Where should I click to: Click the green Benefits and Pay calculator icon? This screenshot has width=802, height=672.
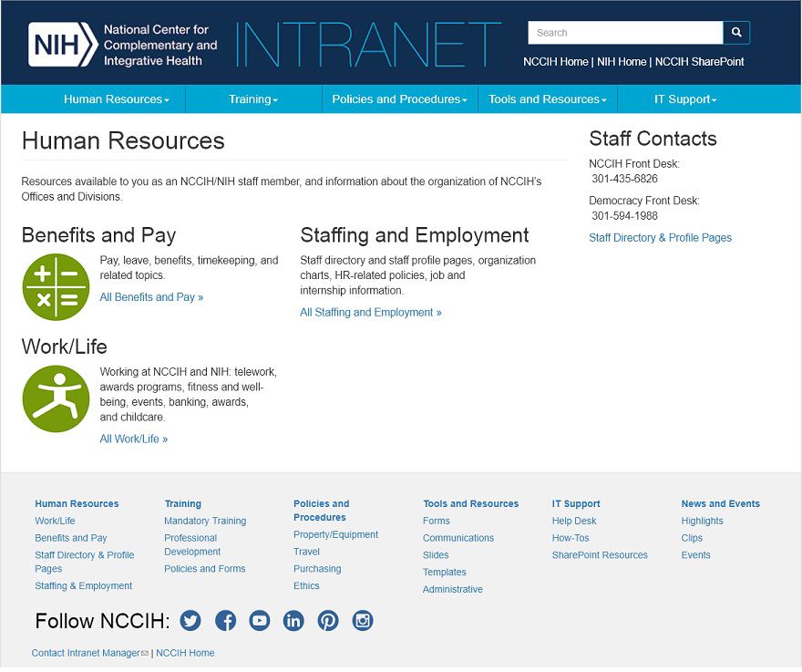[x=57, y=287]
